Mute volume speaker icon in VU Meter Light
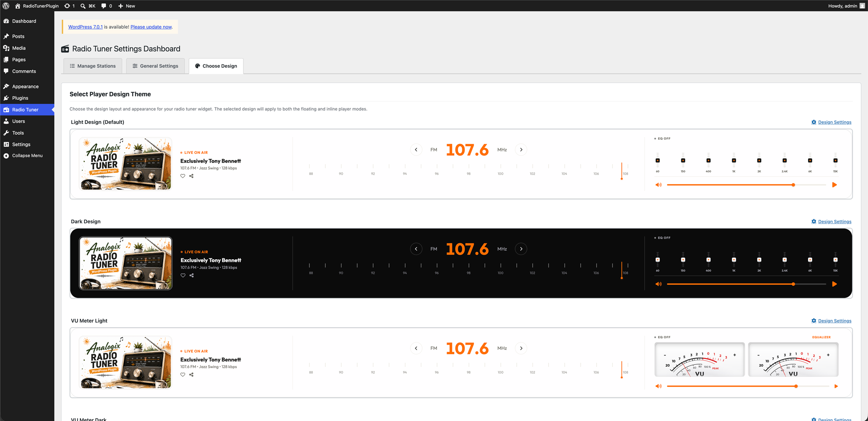Image resolution: width=868 pixels, height=421 pixels. point(658,386)
